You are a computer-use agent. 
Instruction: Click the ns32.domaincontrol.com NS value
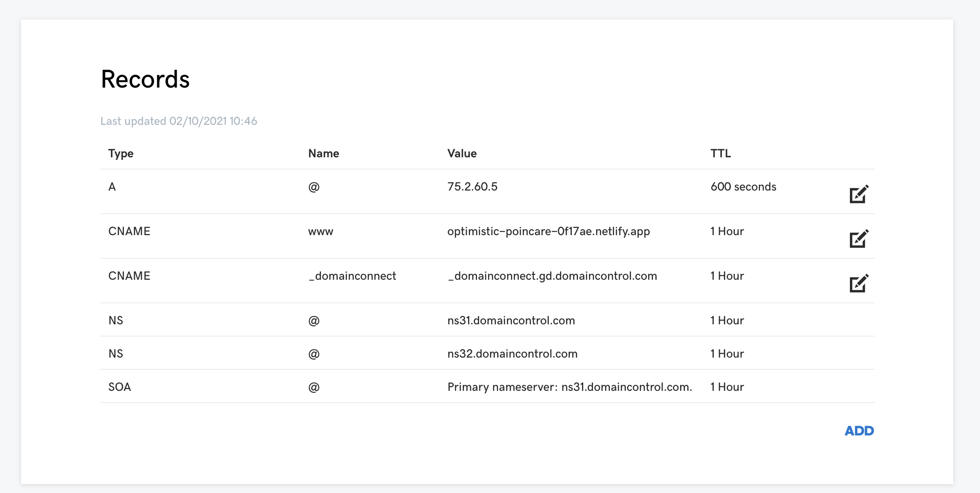click(x=512, y=354)
